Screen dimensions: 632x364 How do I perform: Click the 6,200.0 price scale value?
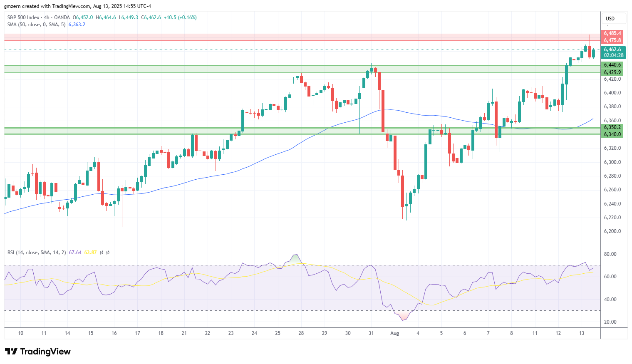click(612, 231)
